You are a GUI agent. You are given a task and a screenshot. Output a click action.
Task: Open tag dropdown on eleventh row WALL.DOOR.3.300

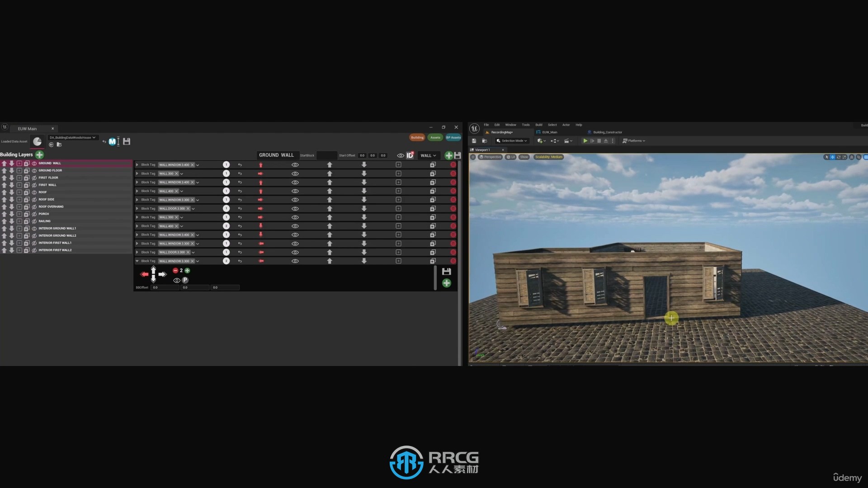(x=193, y=253)
